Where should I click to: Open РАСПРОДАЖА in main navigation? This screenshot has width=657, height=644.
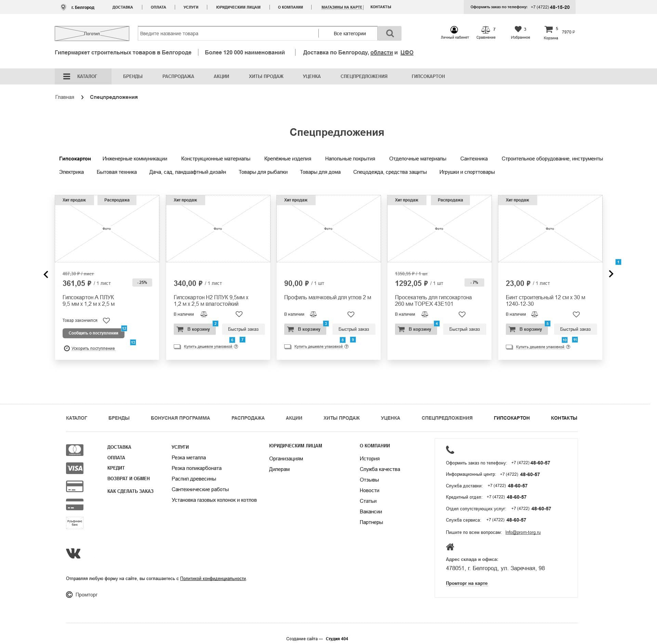178,76
